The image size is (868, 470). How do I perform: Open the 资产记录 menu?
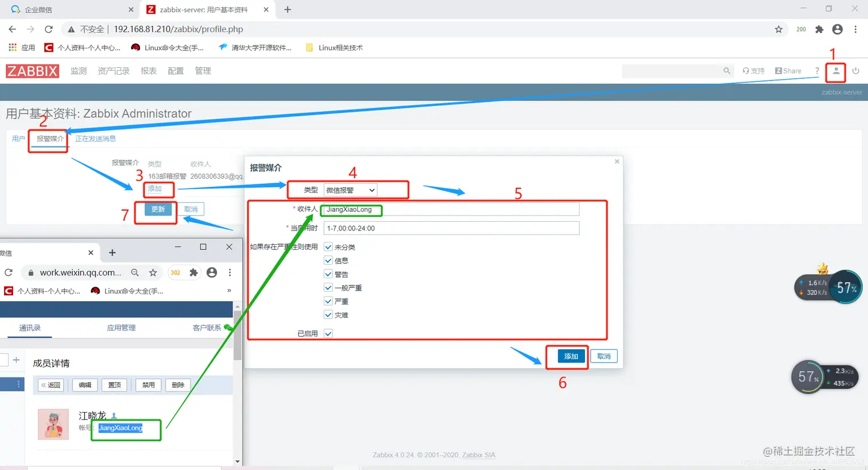[x=114, y=71]
